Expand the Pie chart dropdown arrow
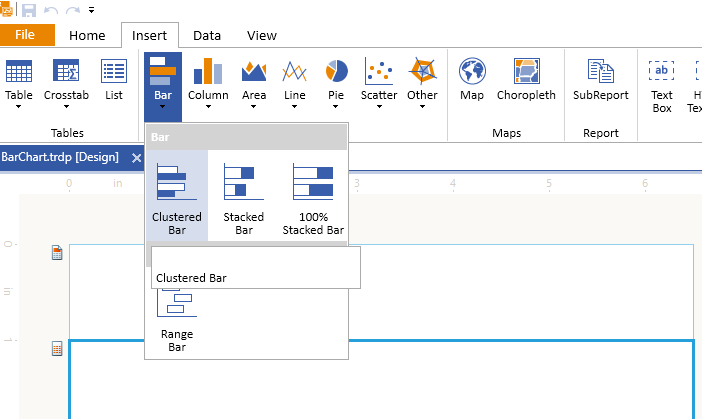The height and width of the screenshot is (419, 702). point(335,107)
